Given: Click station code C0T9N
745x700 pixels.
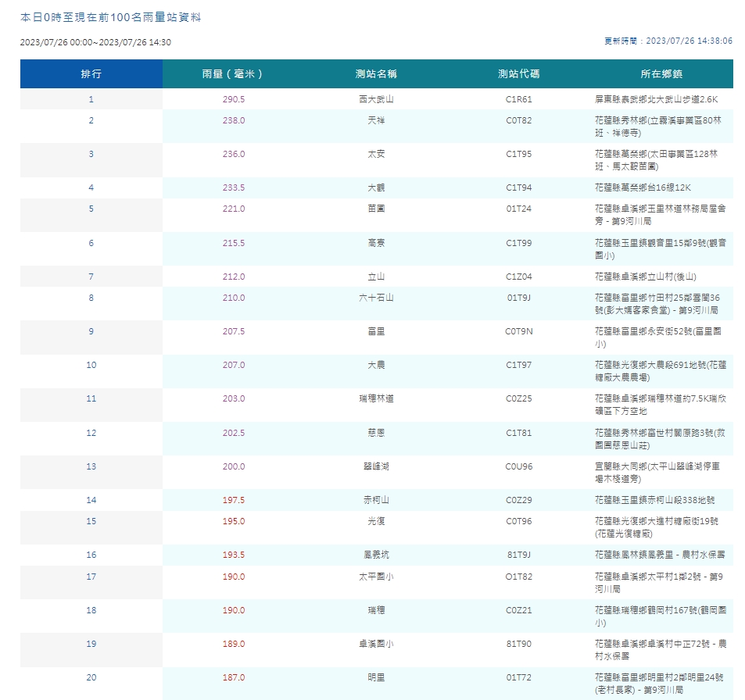Looking at the screenshot, I should (x=519, y=331).
